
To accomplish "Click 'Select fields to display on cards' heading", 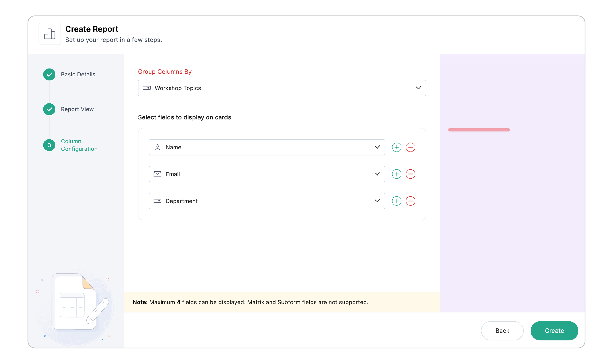I will tap(185, 117).
